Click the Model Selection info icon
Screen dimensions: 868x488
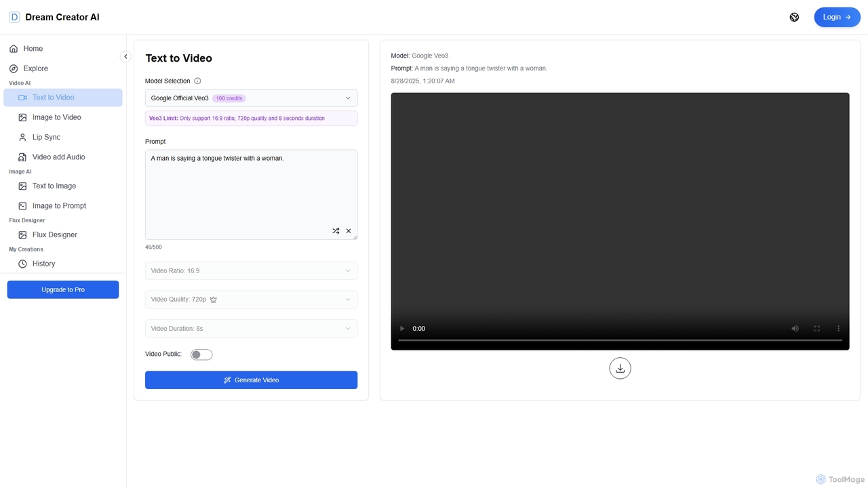197,81
